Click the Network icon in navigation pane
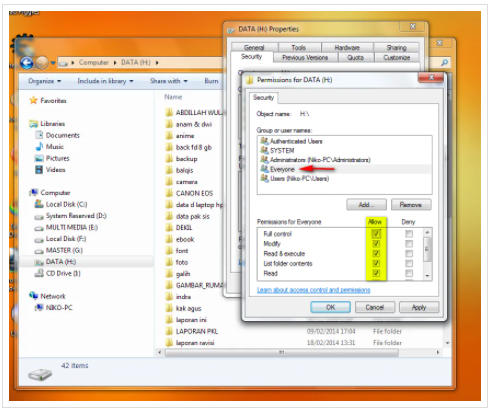The width and height of the screenshot is (492, 412). tap(33, 296)
